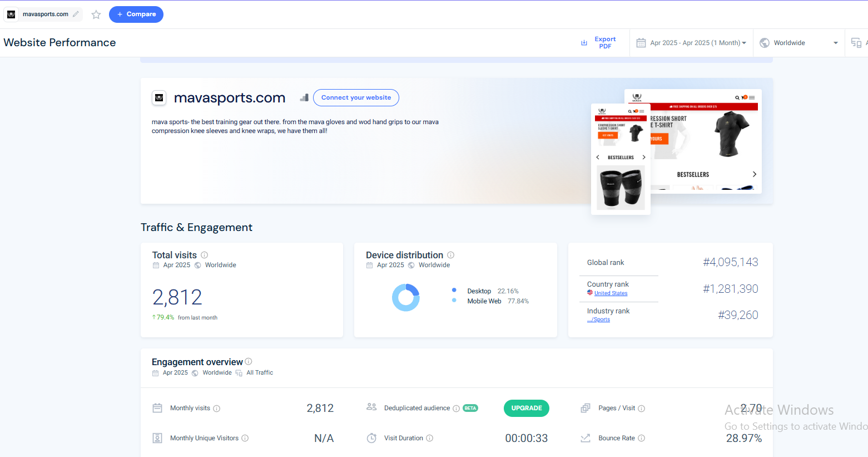
Task: Show info tooltip for Visit Duration
Action: click(430, 438)
